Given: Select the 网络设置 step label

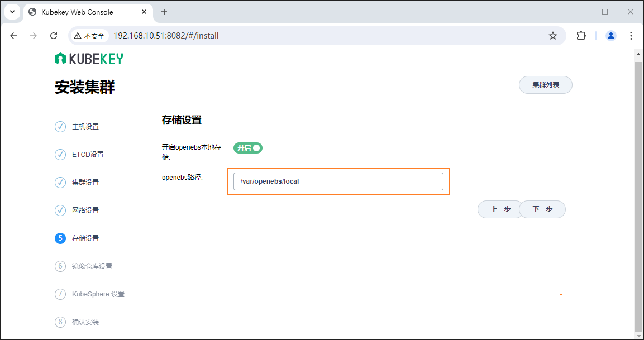Looking at the screenshot, I should click(x=85, y=210).
